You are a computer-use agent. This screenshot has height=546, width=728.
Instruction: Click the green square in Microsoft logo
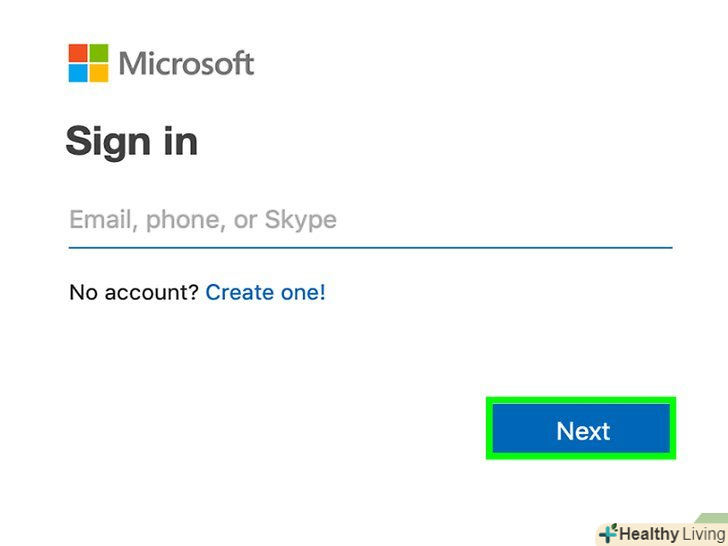tap(99, 53)
